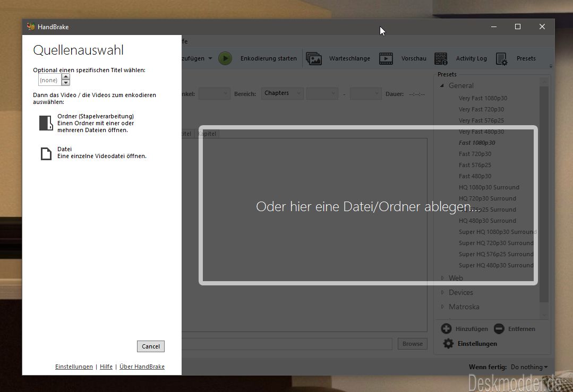Click the Activity Log toolbar label
573x392 pixels.
[x=471, y=58]
